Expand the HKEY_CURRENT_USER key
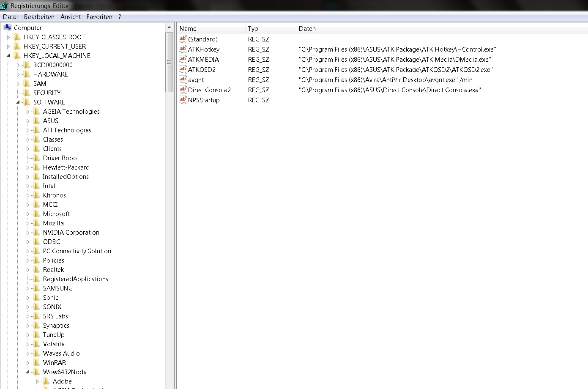 [x=8, y=47]
